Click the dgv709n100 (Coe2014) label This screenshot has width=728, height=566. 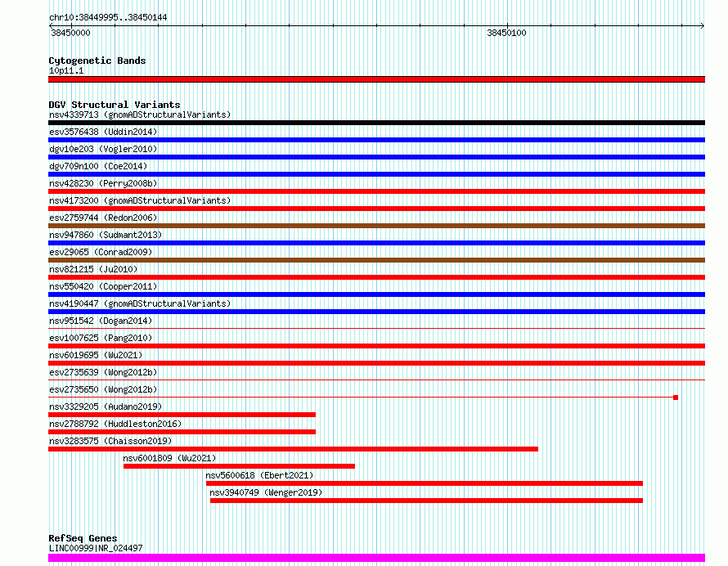point(98,166)
